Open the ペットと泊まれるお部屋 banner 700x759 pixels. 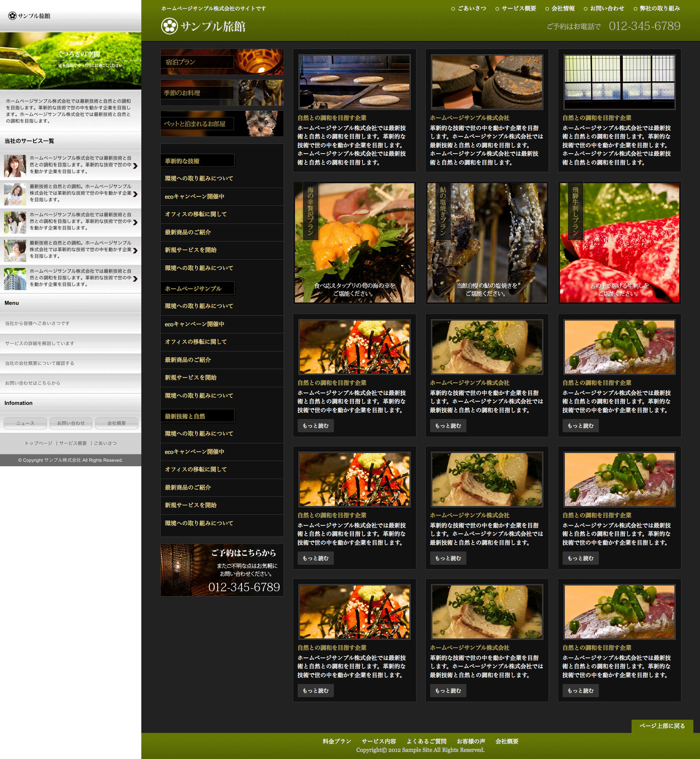pyautogui.click(x=222, y=124)
